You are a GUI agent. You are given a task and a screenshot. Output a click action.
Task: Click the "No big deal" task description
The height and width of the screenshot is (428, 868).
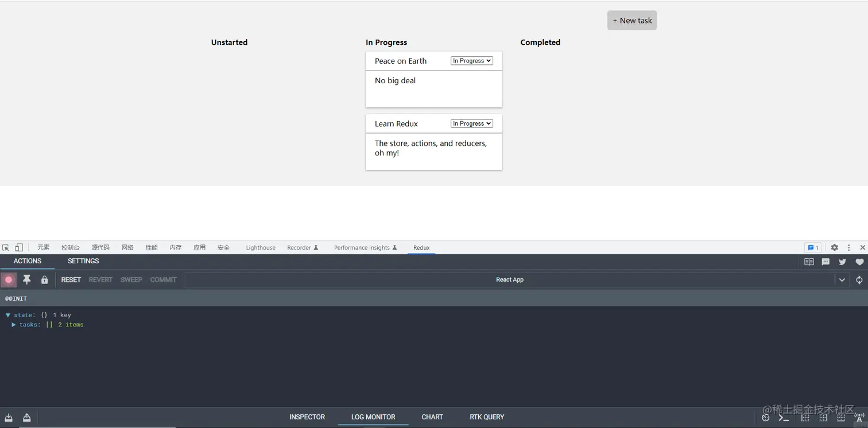click(395, 80)
